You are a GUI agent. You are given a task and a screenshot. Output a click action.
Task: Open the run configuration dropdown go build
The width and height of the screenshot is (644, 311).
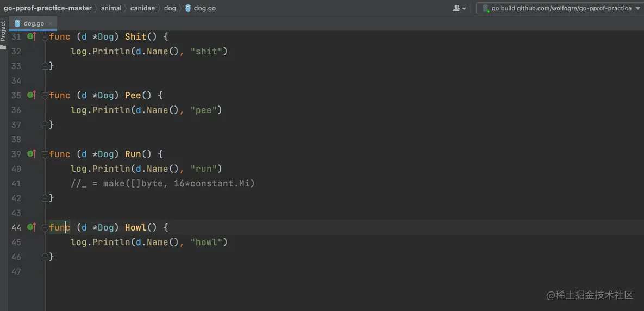coord(560,8)
